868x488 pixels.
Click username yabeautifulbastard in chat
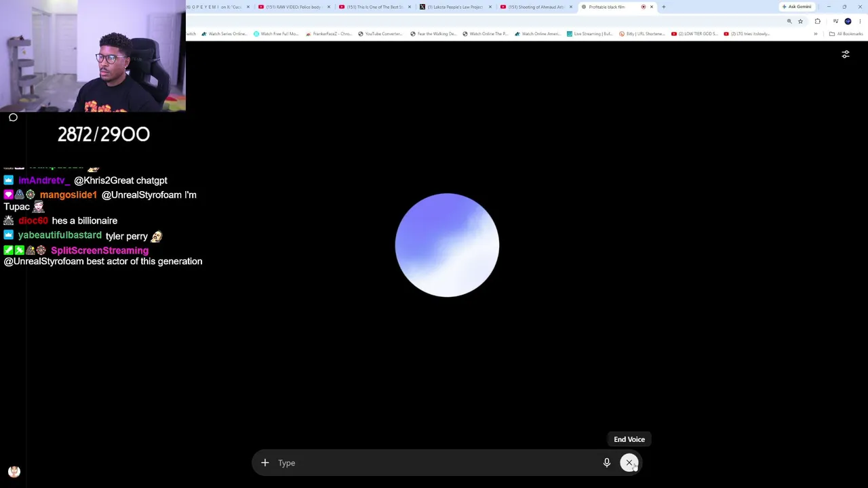point(60,235)
